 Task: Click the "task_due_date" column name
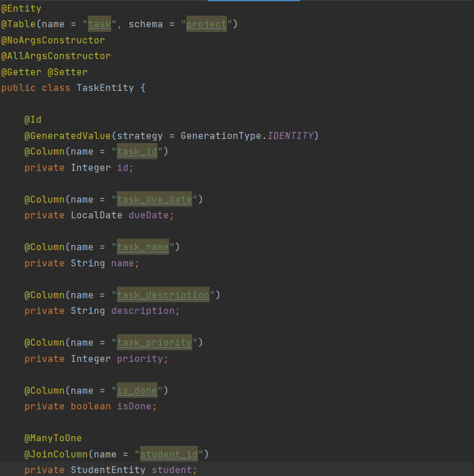[154, 200]
